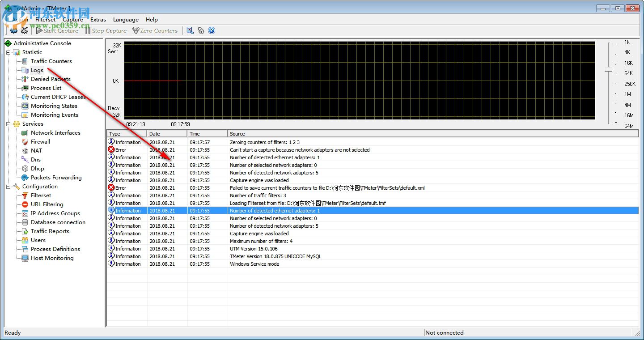Select Database connection in the tree
Viewport: 644px width, 340px height.
tap(58, 222)
